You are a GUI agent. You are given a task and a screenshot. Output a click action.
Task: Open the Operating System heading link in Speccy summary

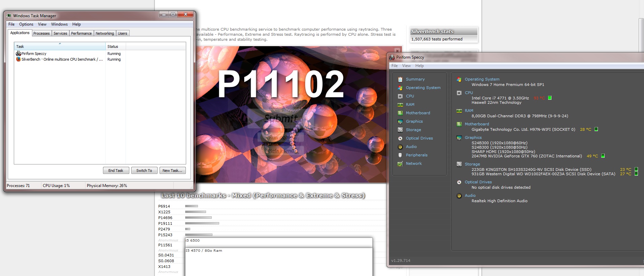click(x=482, y=79)
